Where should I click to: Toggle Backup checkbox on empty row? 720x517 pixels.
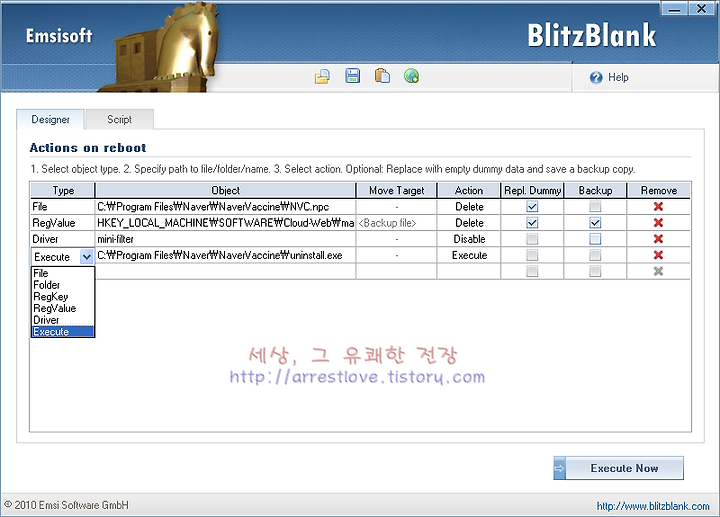(x=595, y=271)
